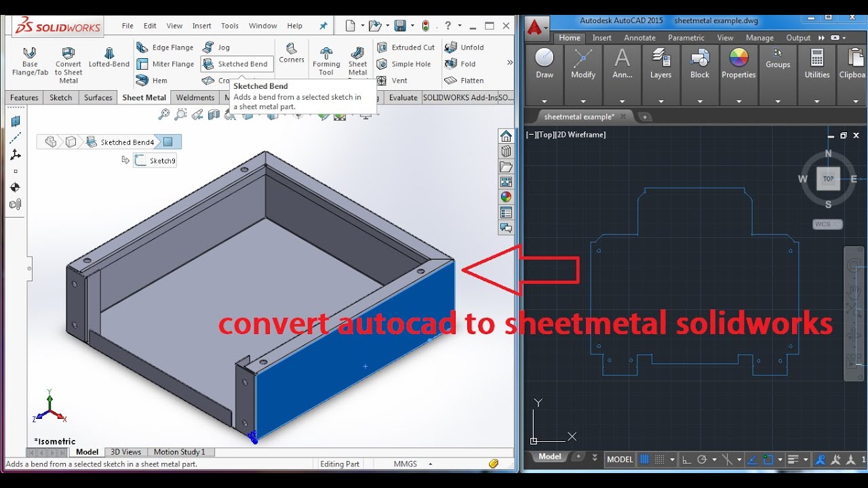
Task: Click the SolidWorks Save icon
Action: [x=400, y=26]
